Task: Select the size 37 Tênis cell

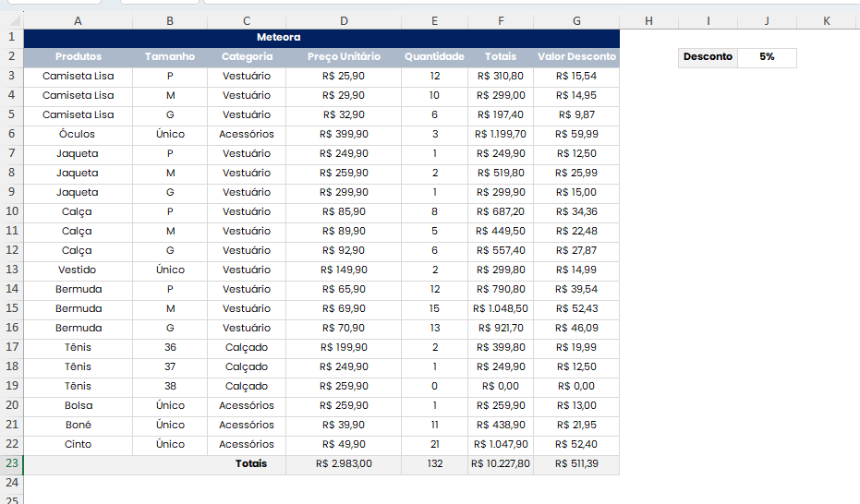Action: [170, 367]
